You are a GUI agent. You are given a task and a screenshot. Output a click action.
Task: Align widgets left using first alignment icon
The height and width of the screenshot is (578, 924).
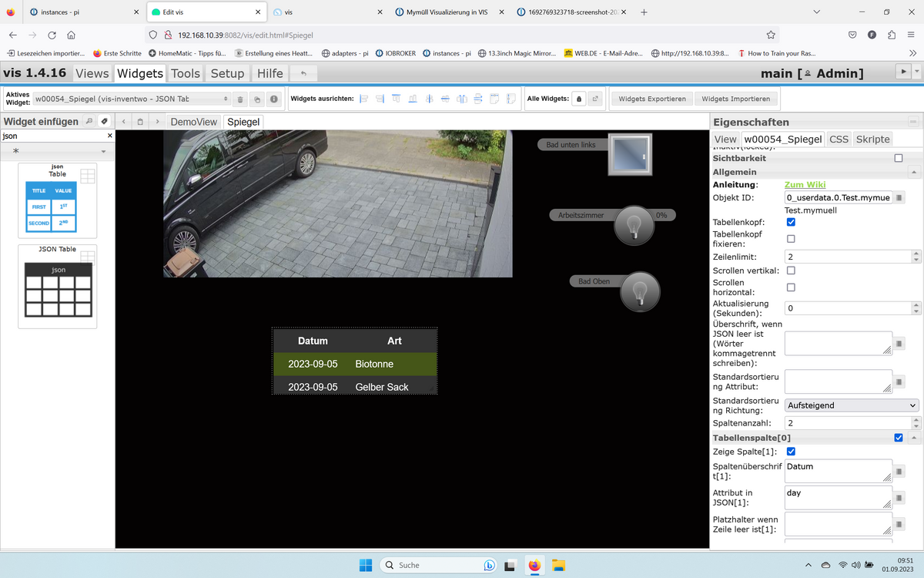[364, 99]
